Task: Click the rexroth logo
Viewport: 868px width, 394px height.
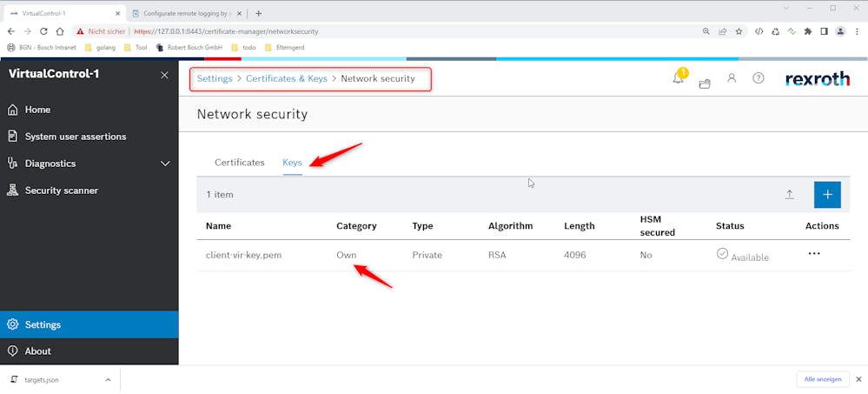Action: [817, 78]
